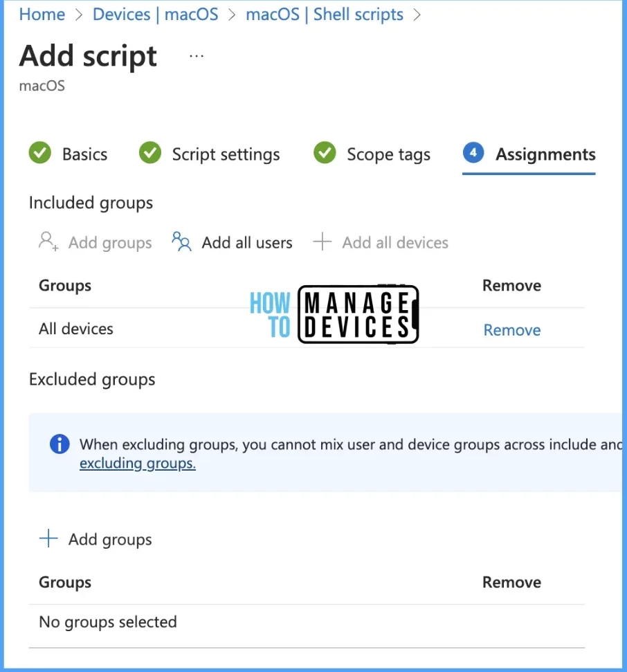Screen dimensions: 627x672
Task: Open the excluding groups help link
Action: point(137,462)
